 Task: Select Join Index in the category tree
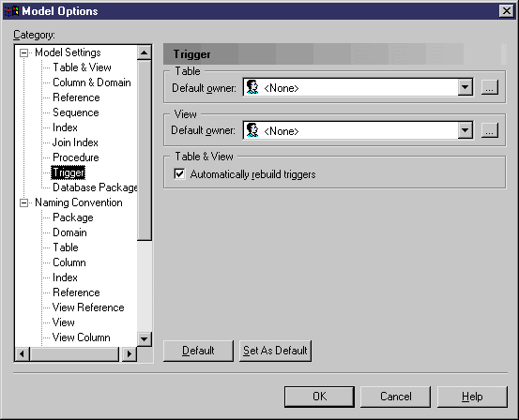(75, 142)
